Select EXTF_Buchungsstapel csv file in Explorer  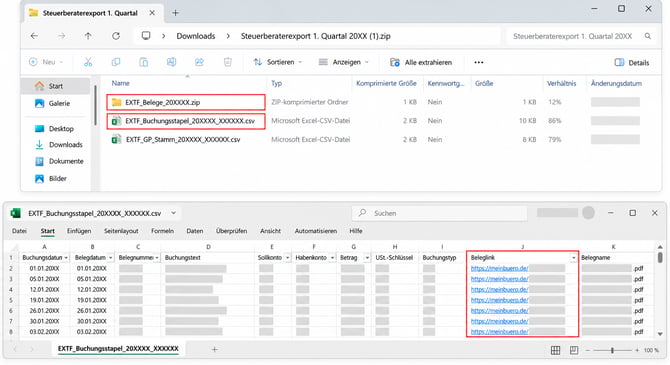186,121
